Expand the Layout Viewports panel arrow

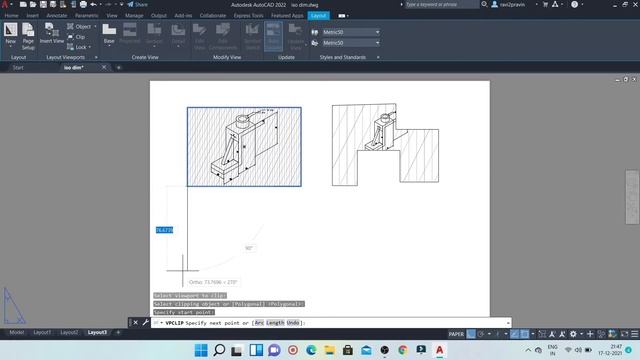96,58
